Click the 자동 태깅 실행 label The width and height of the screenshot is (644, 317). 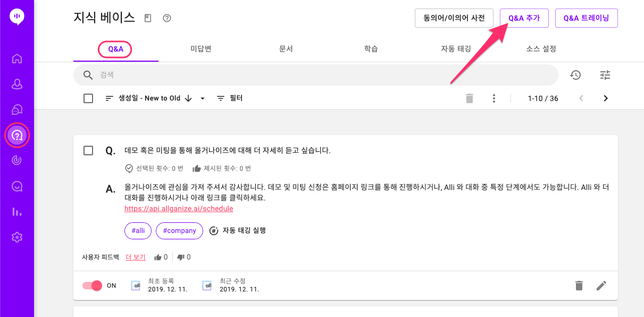(244, 231)
